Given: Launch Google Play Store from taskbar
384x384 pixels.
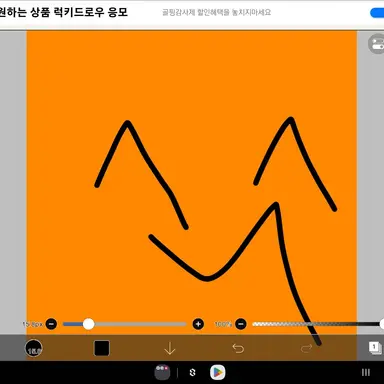Looking at the screenshot, I should [x=217, y=372].
